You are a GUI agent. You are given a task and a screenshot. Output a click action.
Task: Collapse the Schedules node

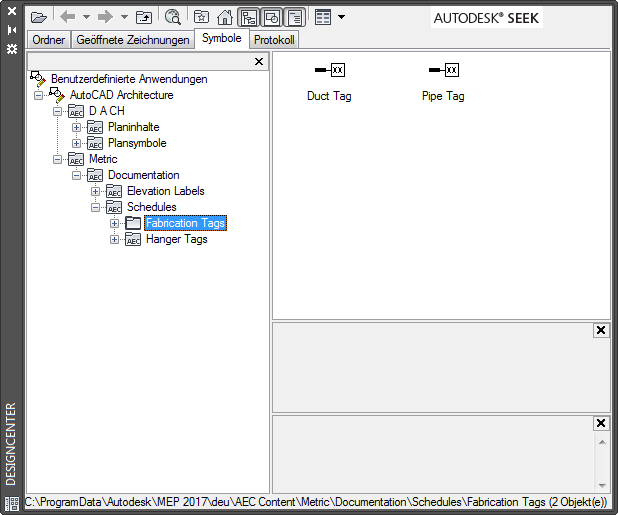point(95,207)
